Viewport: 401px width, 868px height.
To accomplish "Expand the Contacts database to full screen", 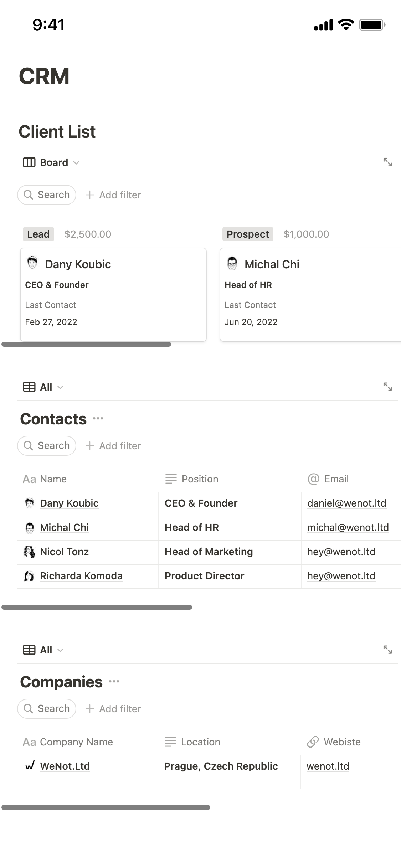I will [387, 387].
